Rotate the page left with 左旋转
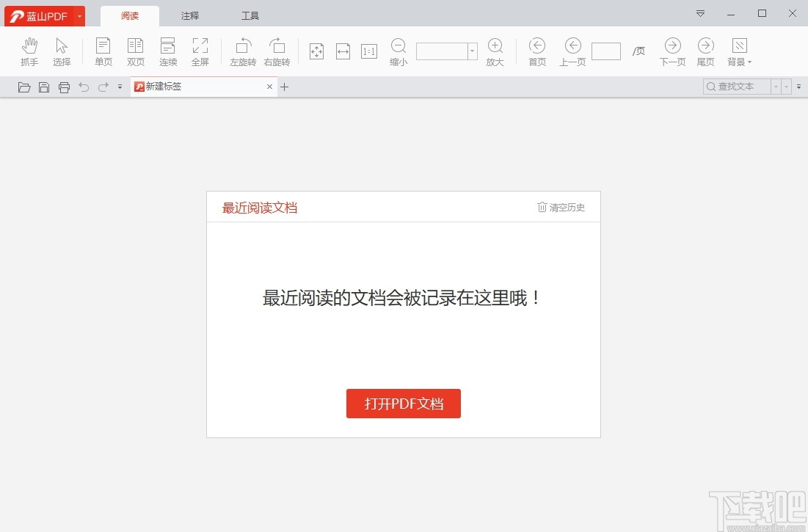This screenshot has height=532, width=808. (x=242, y=50)
